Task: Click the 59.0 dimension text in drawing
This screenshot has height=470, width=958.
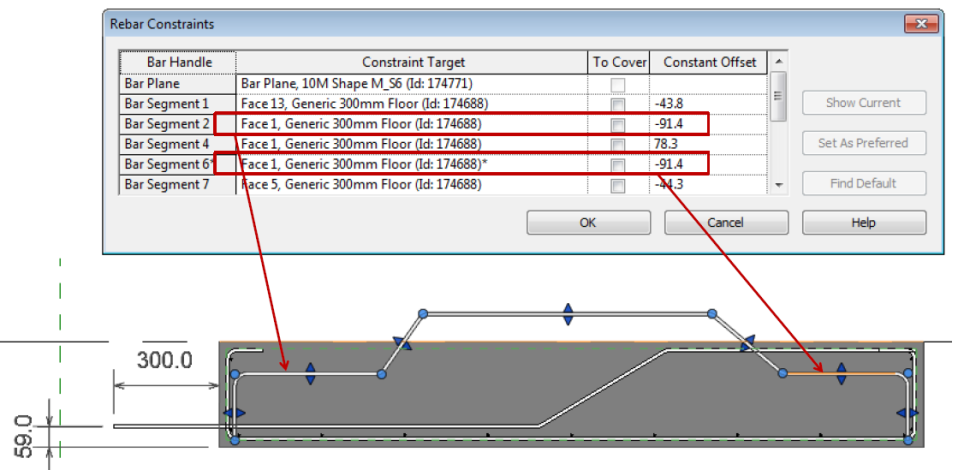Action: click(x=22, y=436)
